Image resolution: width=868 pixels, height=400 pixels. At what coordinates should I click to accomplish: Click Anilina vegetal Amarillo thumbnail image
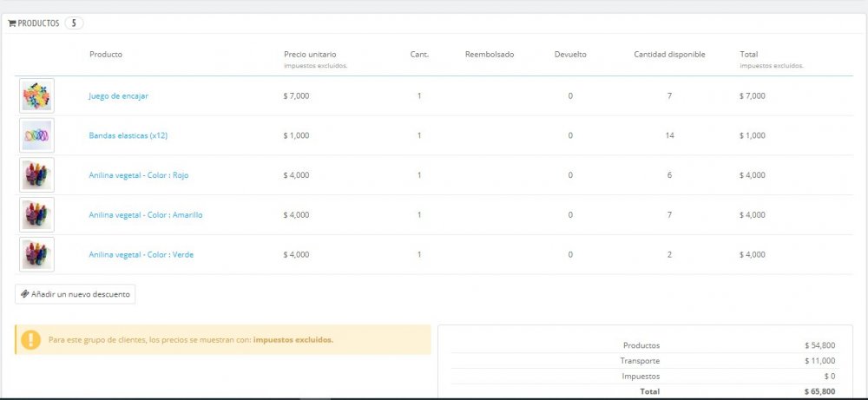pyautogui.click(x=36, y=215)
